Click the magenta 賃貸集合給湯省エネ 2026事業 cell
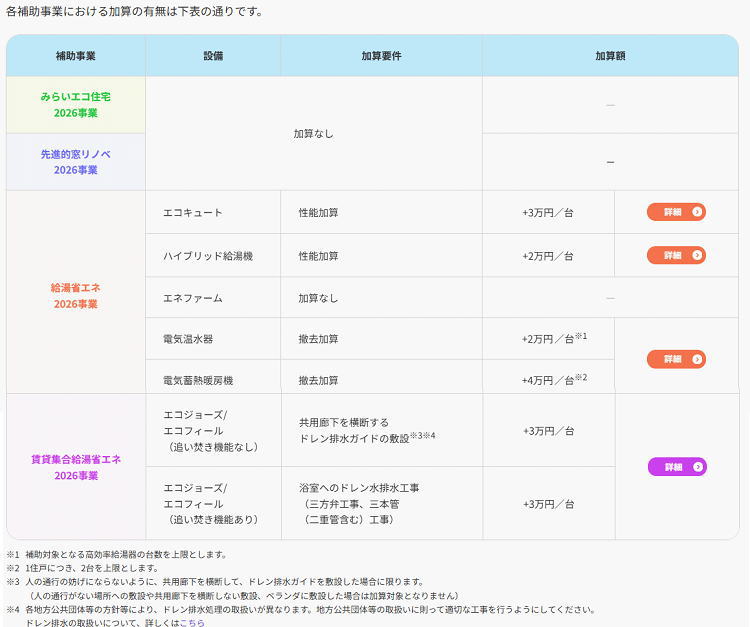This screenshot has width=750, height=627. (76, 467)
